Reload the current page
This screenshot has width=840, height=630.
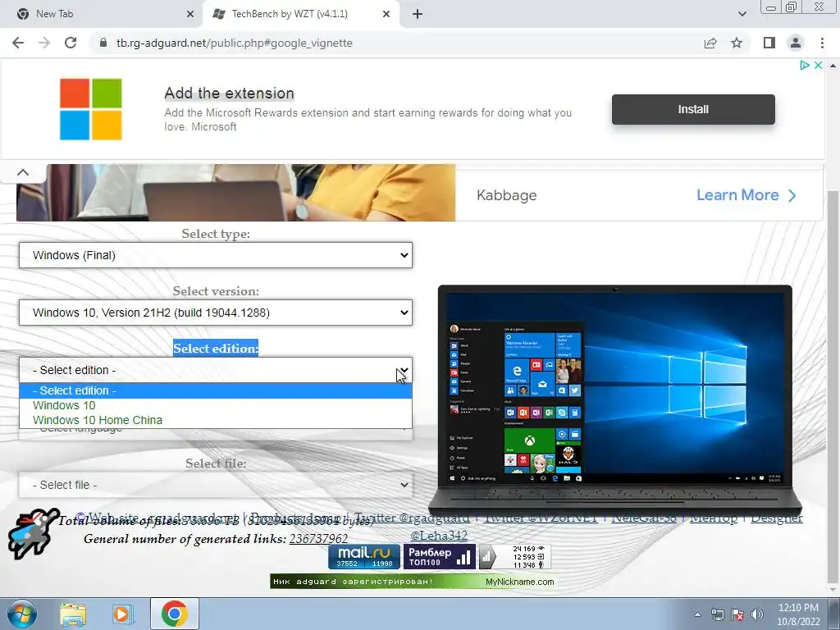pyautogui.click(x=71, y=43)
